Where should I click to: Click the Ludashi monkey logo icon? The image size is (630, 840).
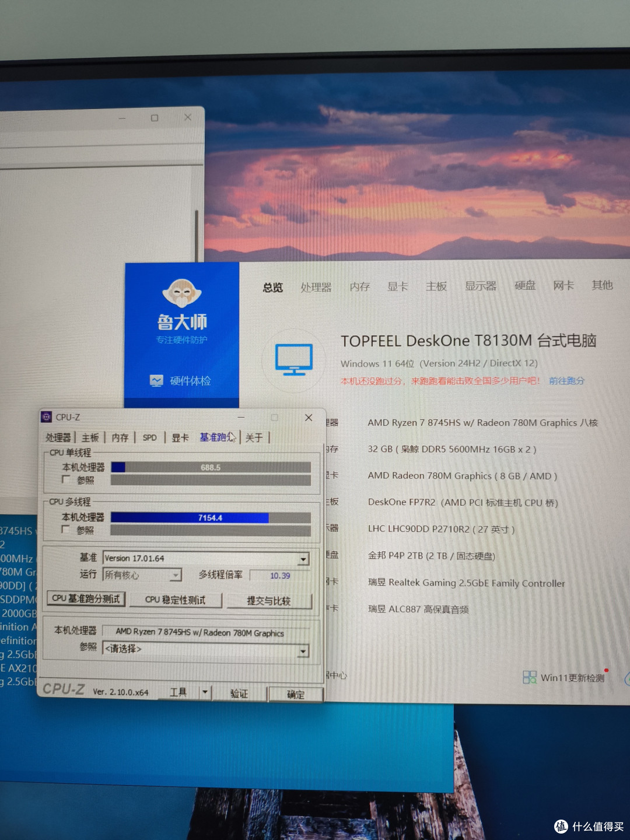coord(182,293)
